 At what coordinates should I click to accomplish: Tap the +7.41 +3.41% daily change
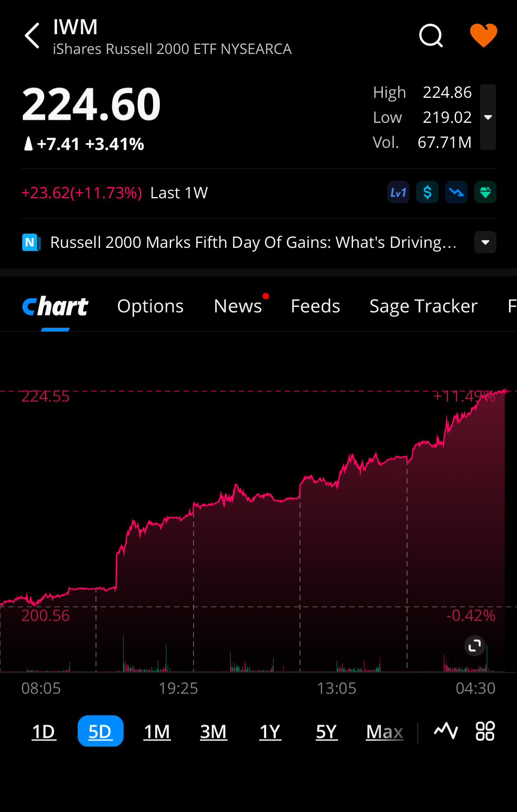tap(83, 144)
